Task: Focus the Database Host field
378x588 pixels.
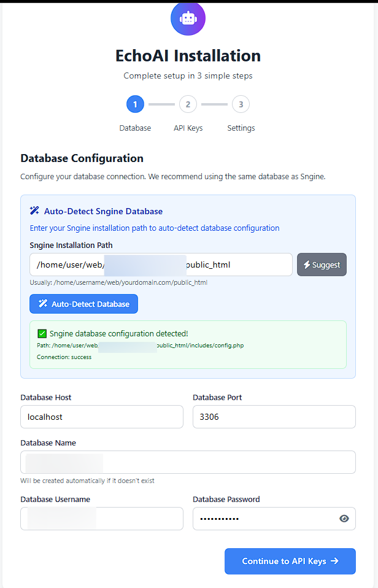Action: coord(101,417)
